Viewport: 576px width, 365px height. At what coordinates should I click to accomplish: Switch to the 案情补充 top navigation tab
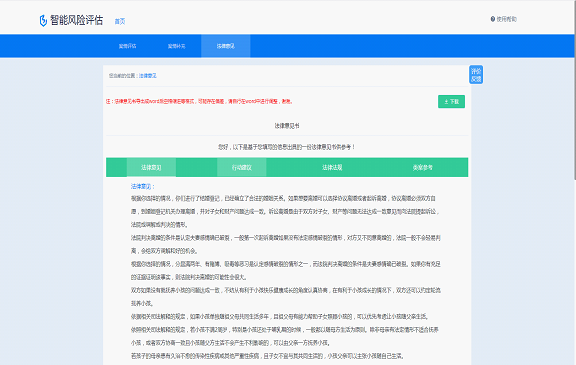click(177, 46)
